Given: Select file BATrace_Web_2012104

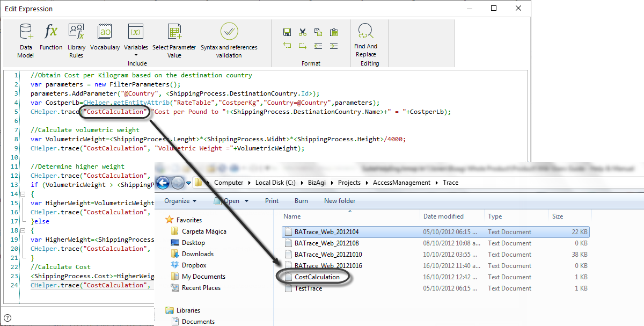Looking at the screenshot, I should pos(435,232).
